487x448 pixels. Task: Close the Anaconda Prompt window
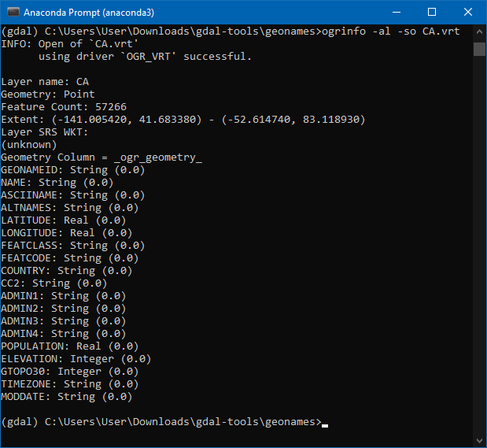pyautogui.click(x=468, y=13)
